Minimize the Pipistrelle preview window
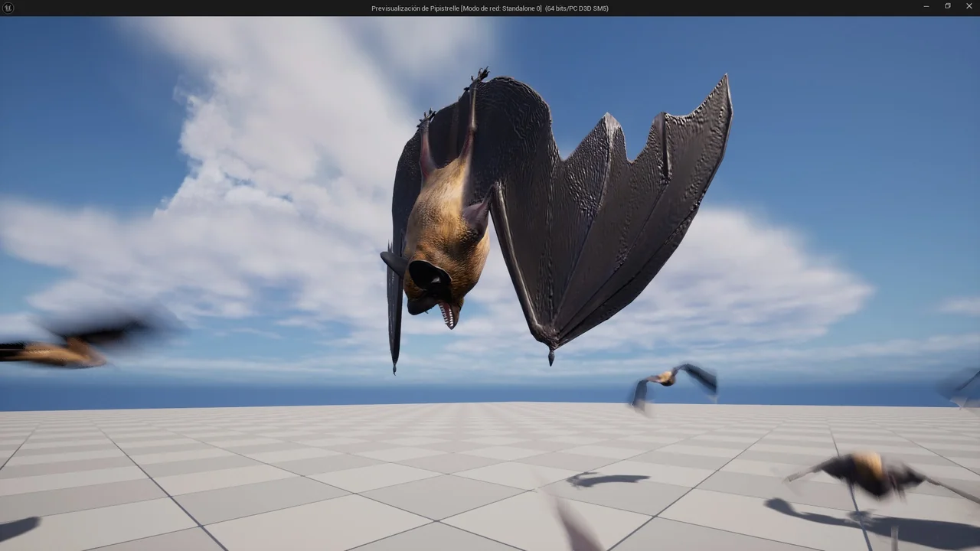Image resolution: width=980 pixels, height=551 pixels. (926, 7)
